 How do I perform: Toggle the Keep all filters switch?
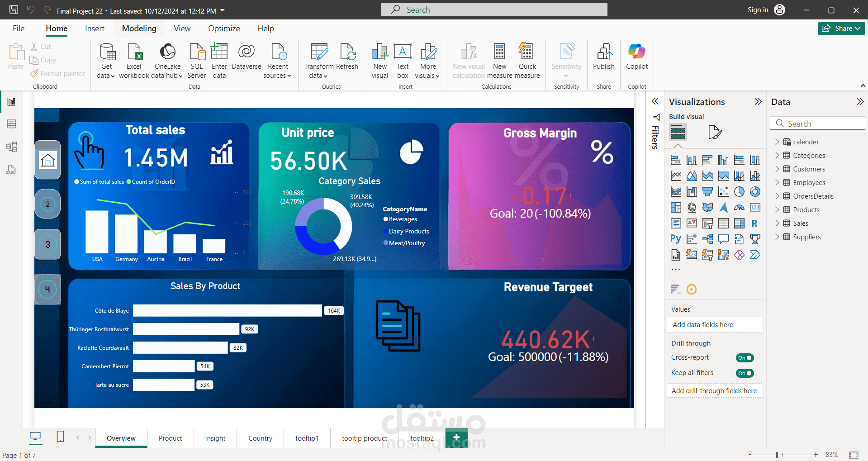pyautogui.click(x=745, y=373)
